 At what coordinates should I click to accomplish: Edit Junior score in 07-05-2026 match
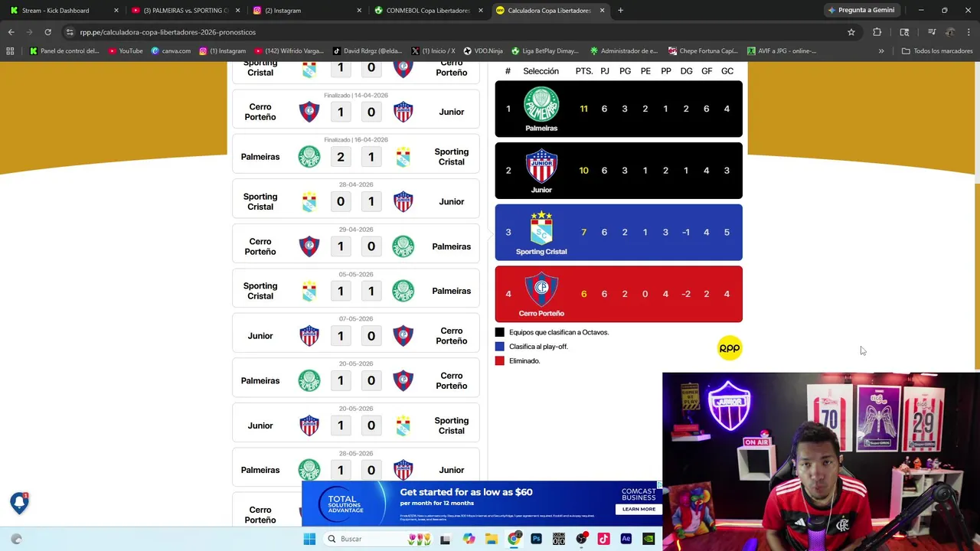pyautogui.click(x=341, y=336)
